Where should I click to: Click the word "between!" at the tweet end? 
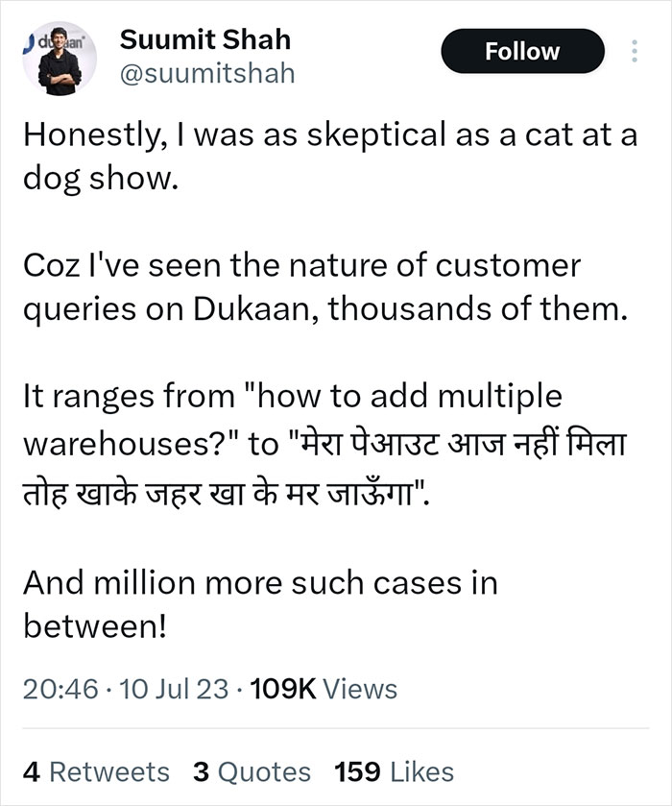point(95,627)
